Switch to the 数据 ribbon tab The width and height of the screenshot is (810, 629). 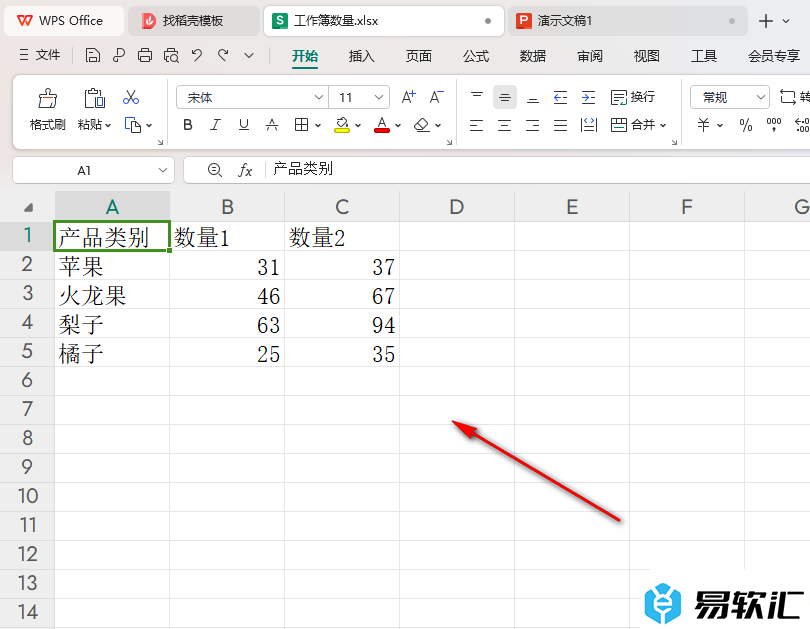[533, 56]
